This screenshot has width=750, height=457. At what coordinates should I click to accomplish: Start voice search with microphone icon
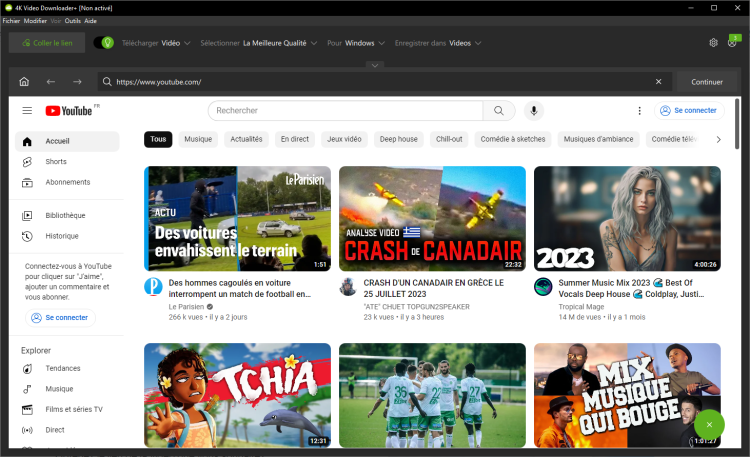[x=534, y=111]
